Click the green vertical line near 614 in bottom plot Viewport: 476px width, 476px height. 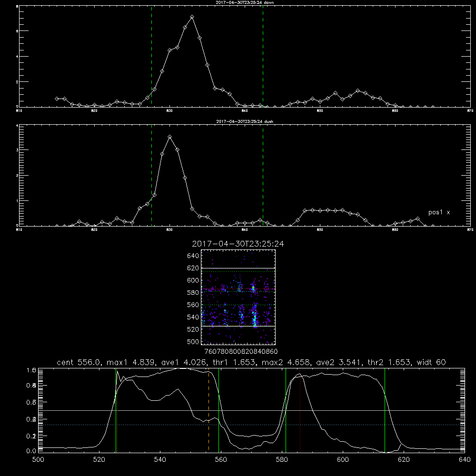click(385, 410)
